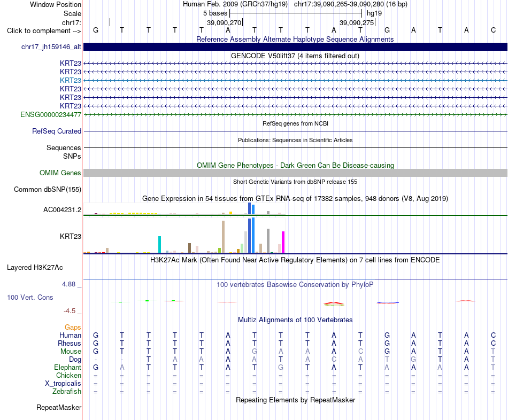Click the 'SNPs' label under Sequences
Image resolution: width=508 pixels, height=420 pixels.
coord(72,156)
